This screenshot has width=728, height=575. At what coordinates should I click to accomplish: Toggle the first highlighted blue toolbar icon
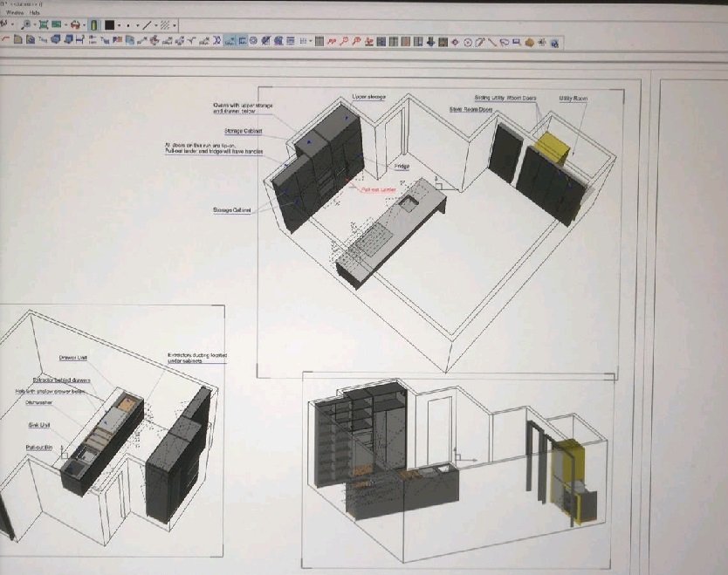(230, 41)
